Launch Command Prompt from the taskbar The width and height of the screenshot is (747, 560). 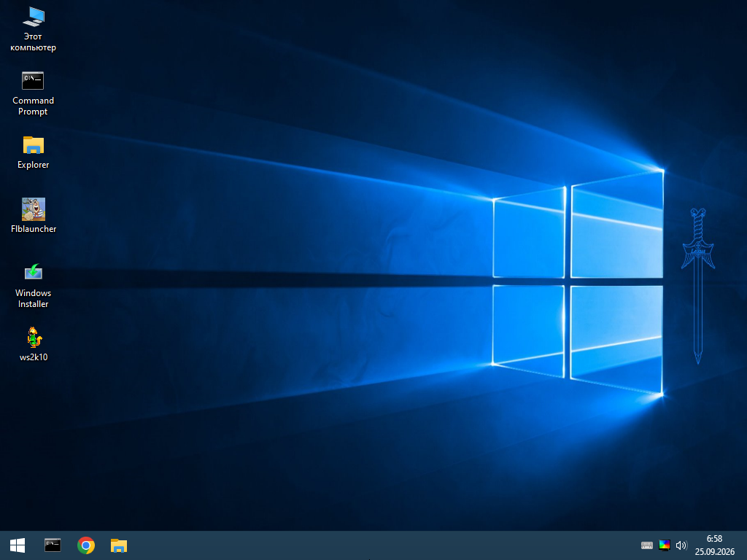click(x=53, y=545)
